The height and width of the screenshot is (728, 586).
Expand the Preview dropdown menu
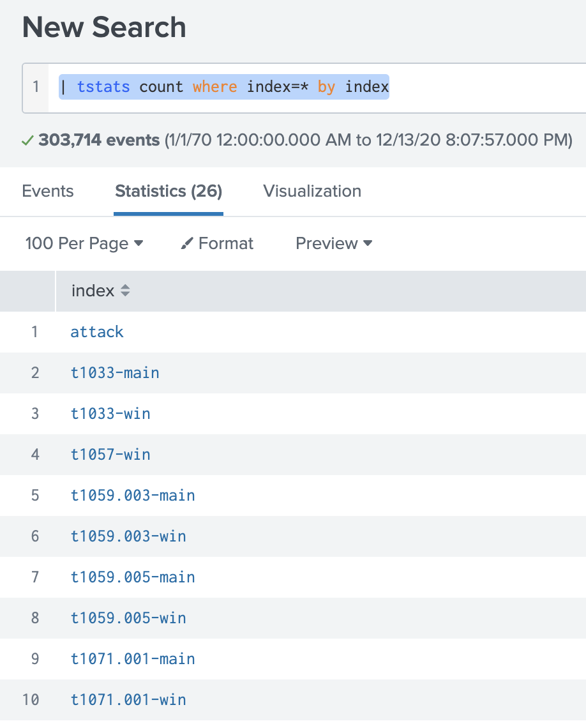tap(334, 243)
